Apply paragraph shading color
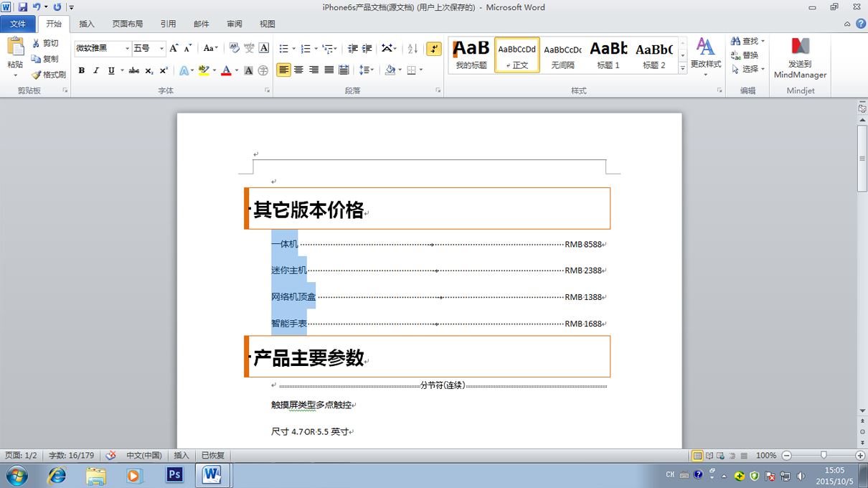868x488 pixels. coord(390,70)
